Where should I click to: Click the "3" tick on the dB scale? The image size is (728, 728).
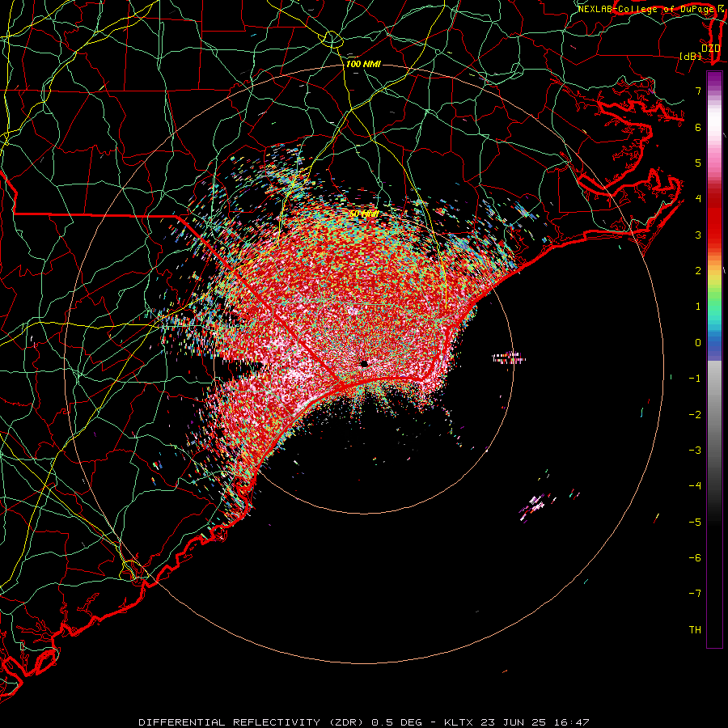[698, 235]
